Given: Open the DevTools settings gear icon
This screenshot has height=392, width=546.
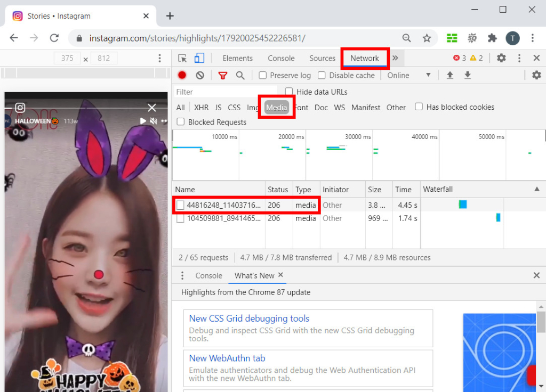Looking at the screenshot, I should click(x=501, y=58).
